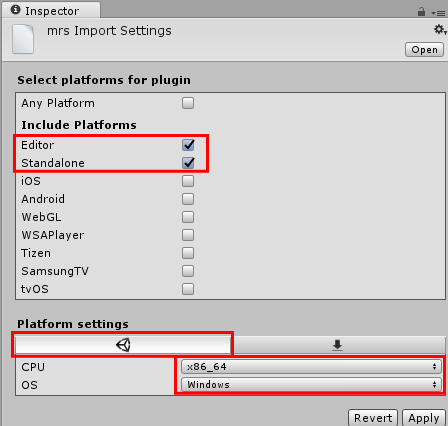Open the CPU x86_64 dropdown

tap(311, 367)
